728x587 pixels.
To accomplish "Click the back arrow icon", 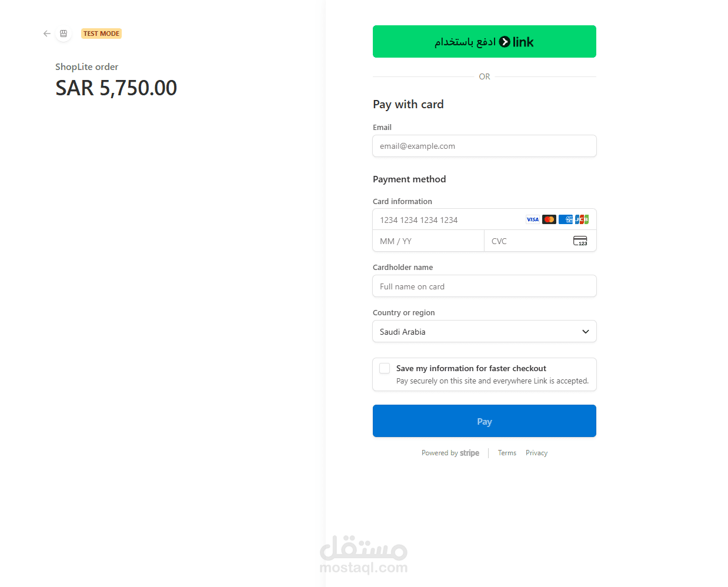I will tap(47, 34).
